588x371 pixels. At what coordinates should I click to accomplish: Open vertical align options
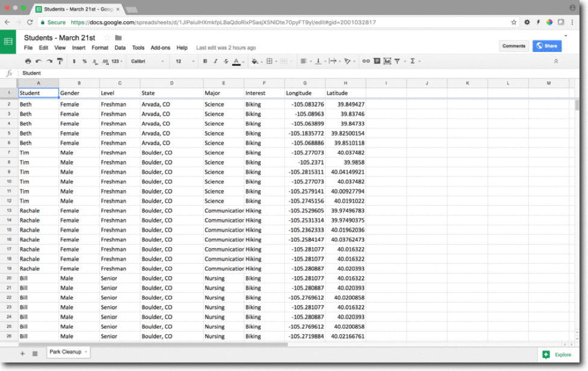pos(318,61)
